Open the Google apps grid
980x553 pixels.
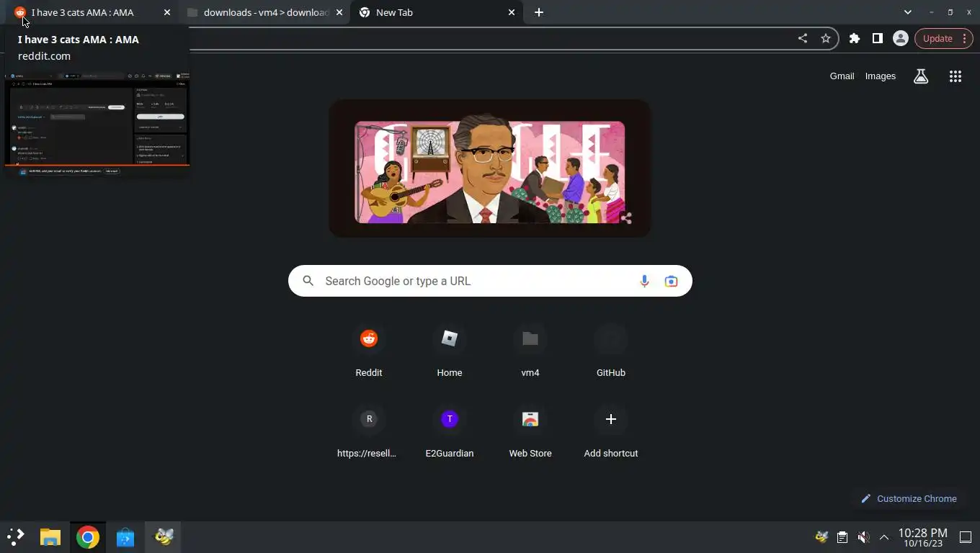click(955, 76)
